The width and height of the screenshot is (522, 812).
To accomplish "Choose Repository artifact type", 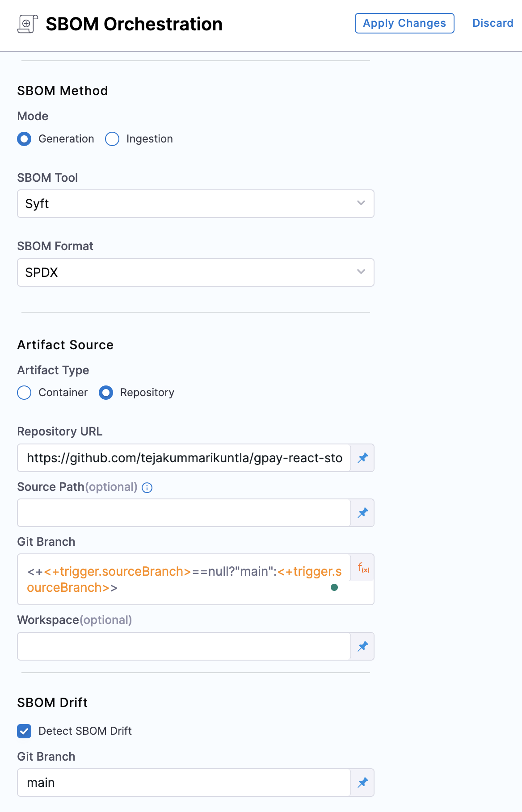I will click(x=106, y=393).
